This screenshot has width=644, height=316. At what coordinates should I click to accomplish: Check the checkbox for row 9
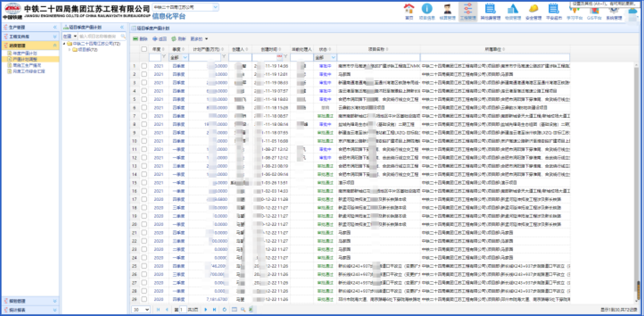pos(144,132)
